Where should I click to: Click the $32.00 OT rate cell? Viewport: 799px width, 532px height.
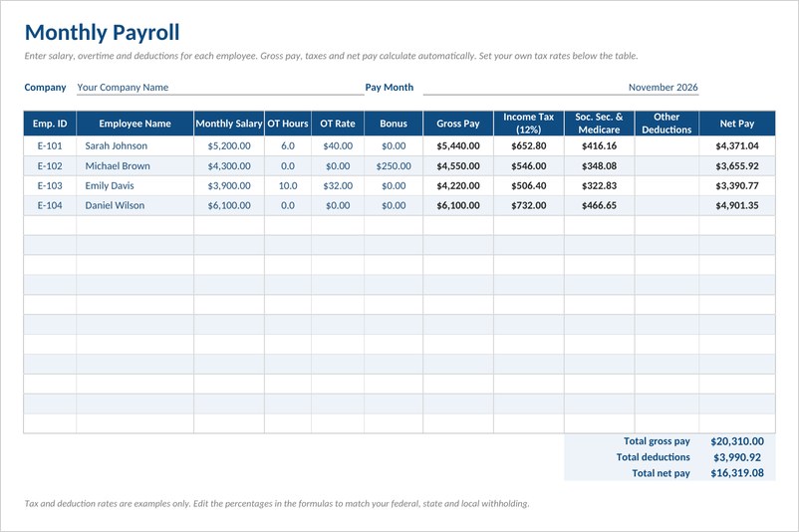(x=338, y=186)
